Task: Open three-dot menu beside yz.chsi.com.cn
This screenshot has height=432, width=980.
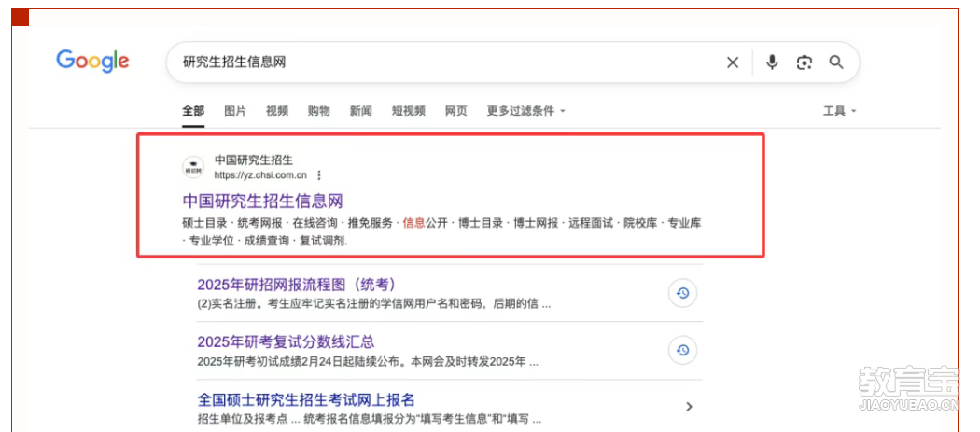Action: click(319, 175)
